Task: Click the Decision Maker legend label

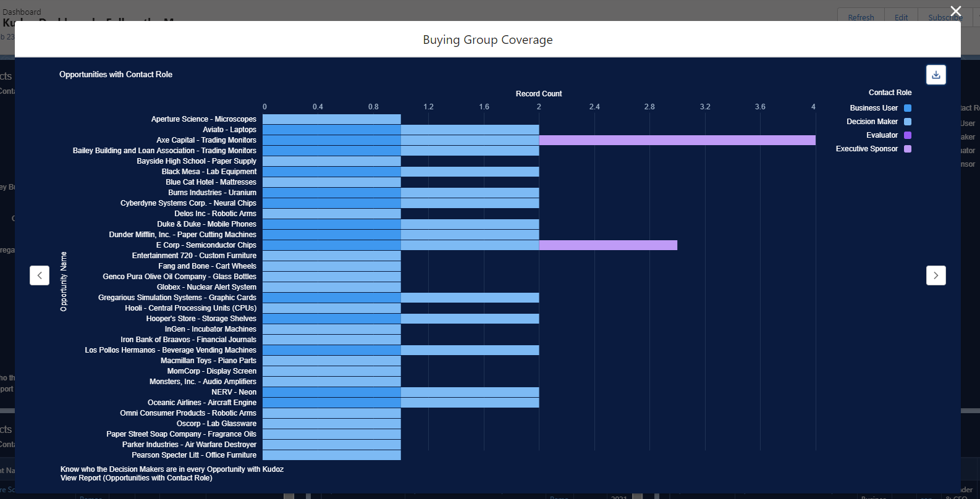Action: (872, 122)
